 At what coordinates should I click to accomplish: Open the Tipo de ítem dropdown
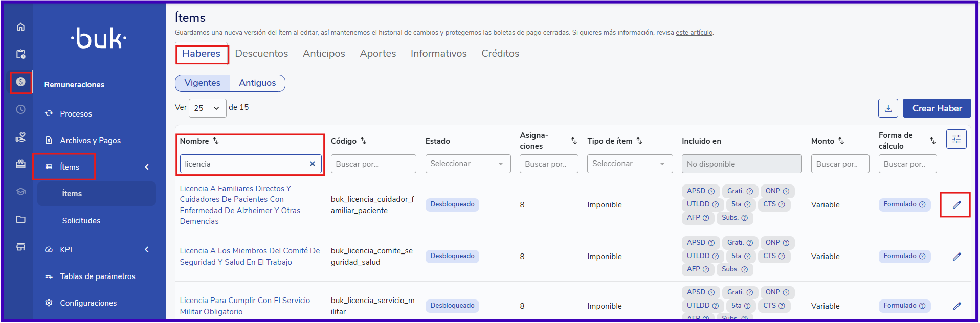(x=629, y=164)
